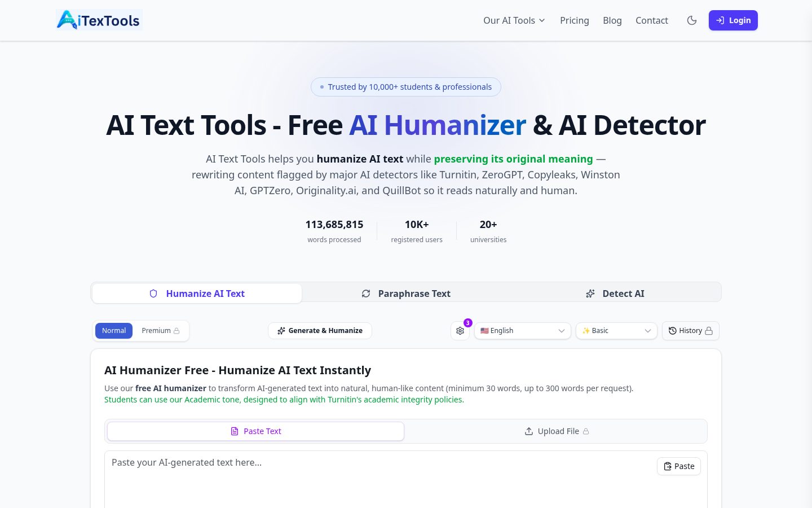Expand the English language dropdown
This screenshot has height=508, width=812.
point(523,331)
